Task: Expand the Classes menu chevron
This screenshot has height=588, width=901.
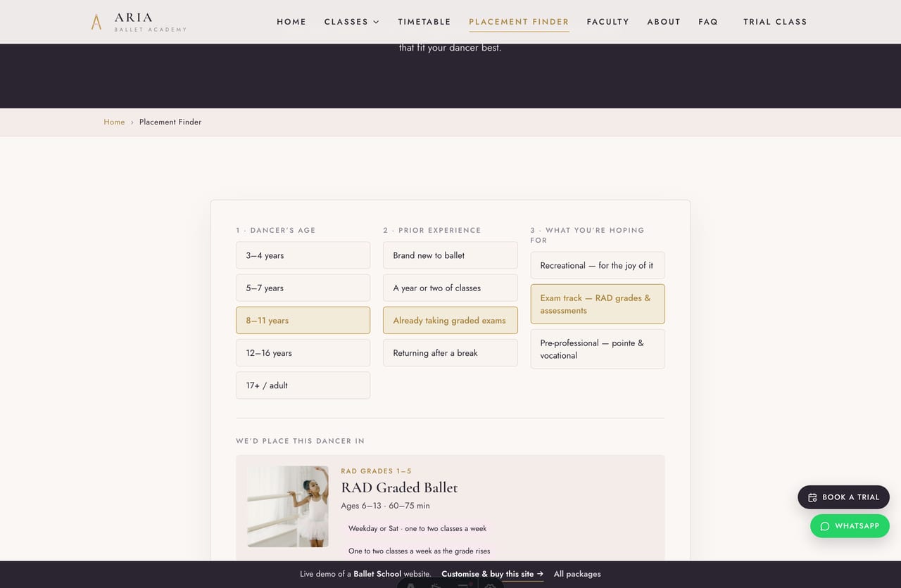Action: [x=376, y=22]
